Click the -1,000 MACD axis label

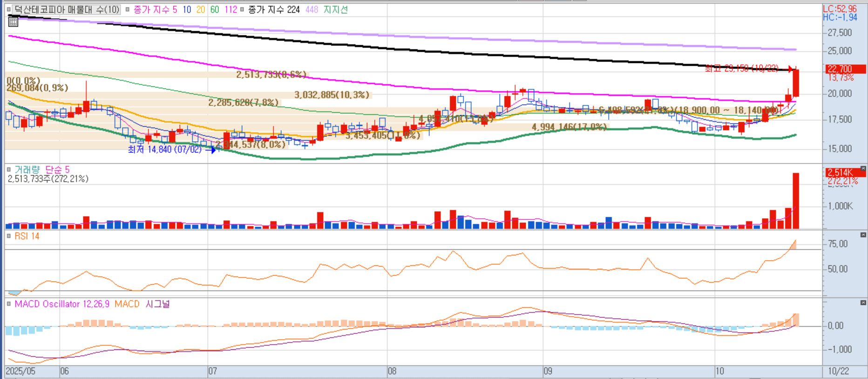(840, 349)
